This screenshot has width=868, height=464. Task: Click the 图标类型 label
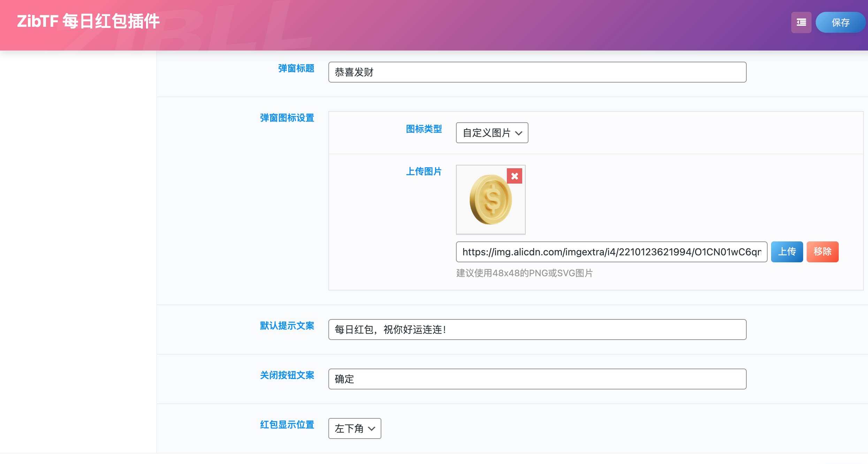(x=425, y=129)
